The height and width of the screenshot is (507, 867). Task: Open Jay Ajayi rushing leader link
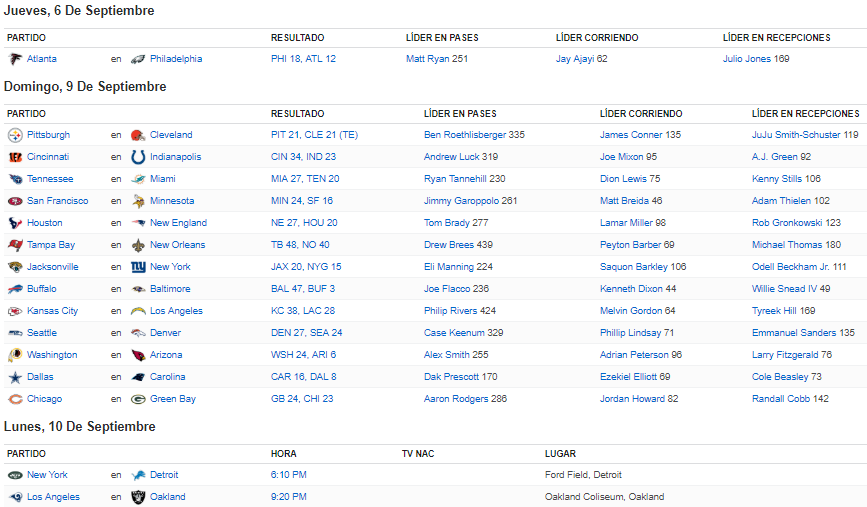click(x=575, y=59)
